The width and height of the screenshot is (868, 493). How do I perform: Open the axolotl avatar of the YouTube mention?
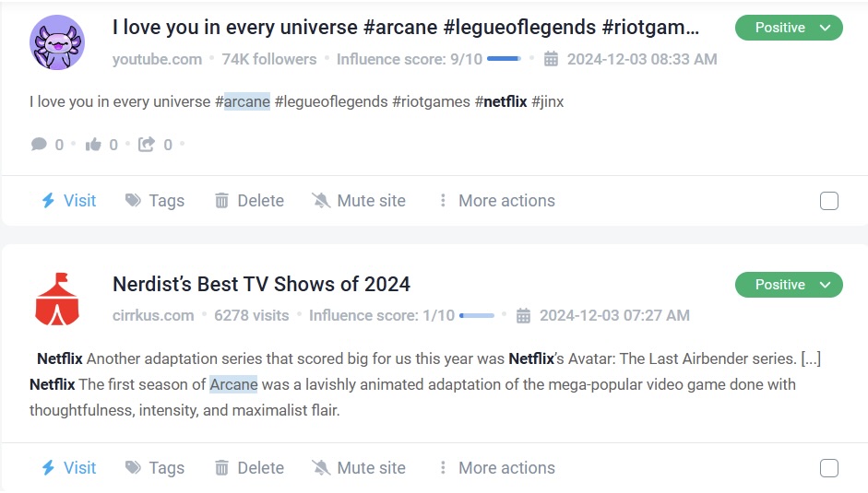point(57,42)
